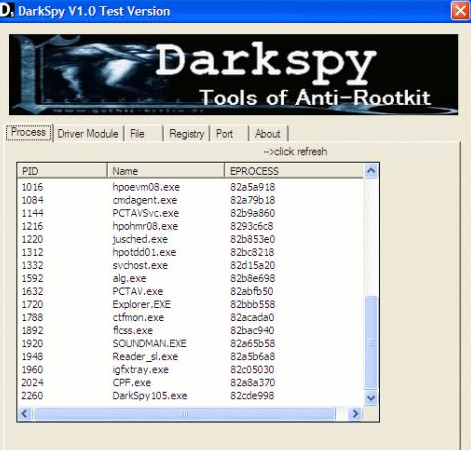
Task: Sort list by EPROCESS column header
Action: tap(294, 171)
